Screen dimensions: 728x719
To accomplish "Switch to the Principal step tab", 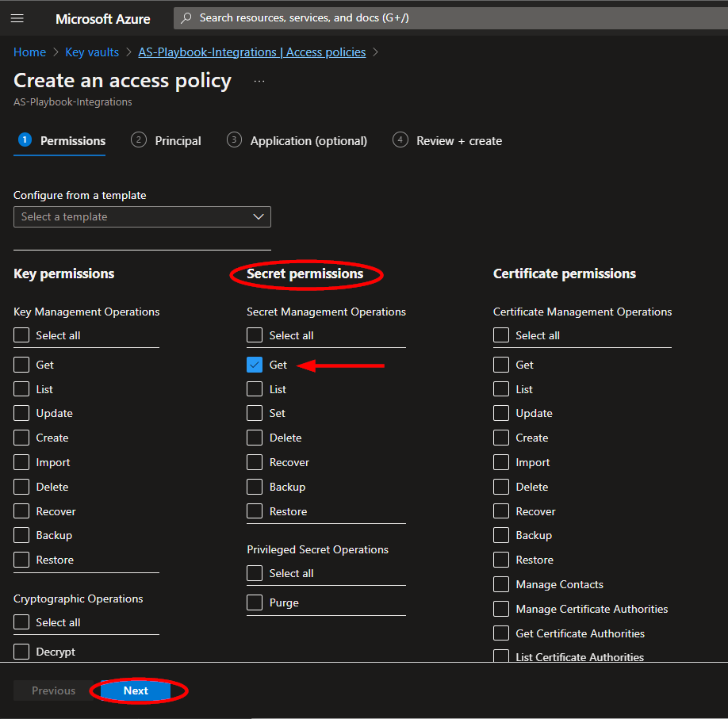I will (167, 140).
